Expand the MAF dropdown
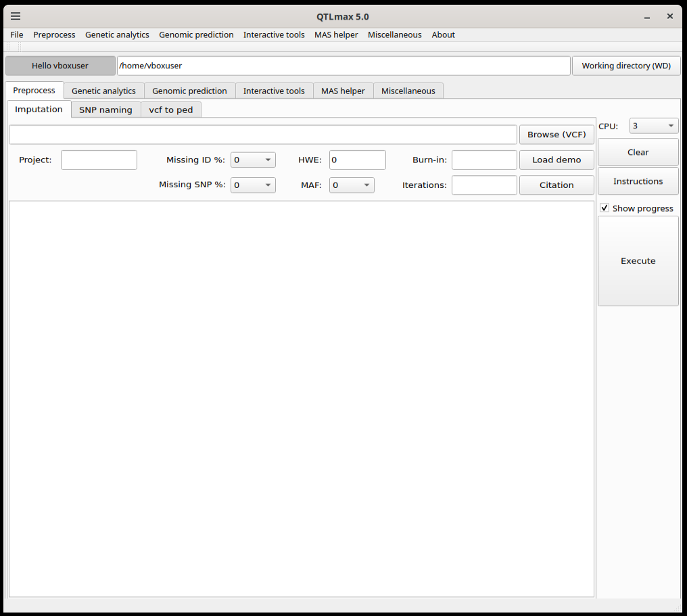687x616 pixels. tap(352, 185)
